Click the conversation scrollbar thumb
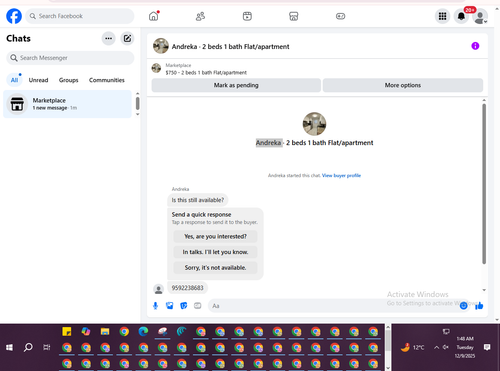The height and width of the screenshot is (371, 500). [x=484, y=184]
